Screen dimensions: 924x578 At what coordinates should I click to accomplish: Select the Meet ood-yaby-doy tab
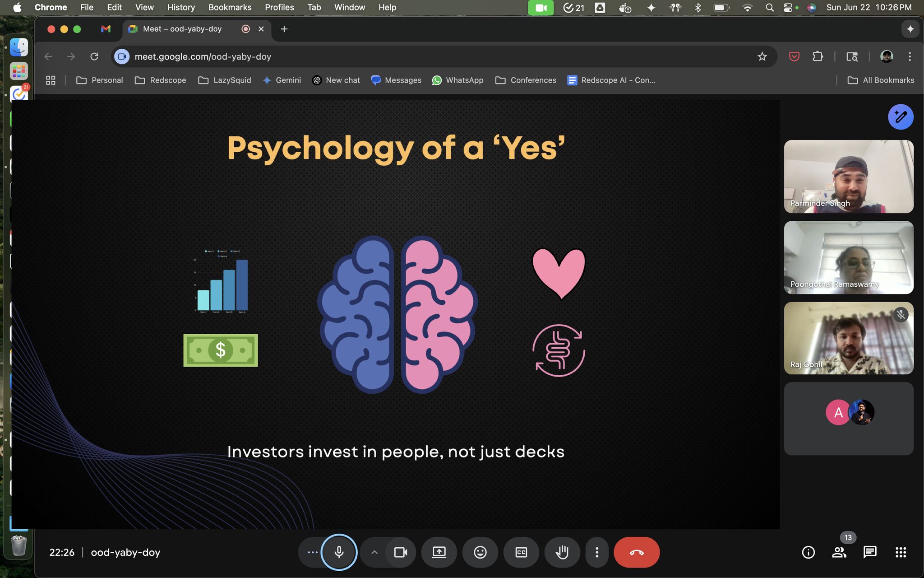182,28
